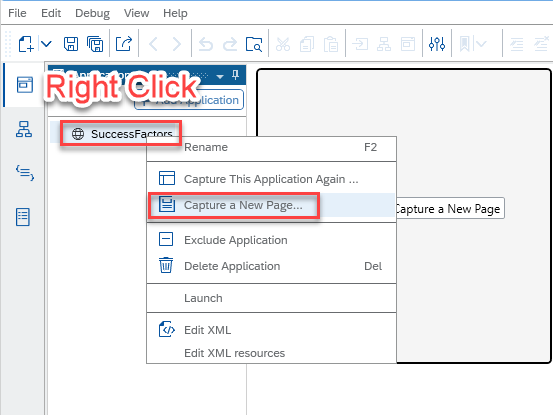Image resolution: width=553 pixels, height=415 pixels.
Task: Click the Export project icon
Action: 124,44
